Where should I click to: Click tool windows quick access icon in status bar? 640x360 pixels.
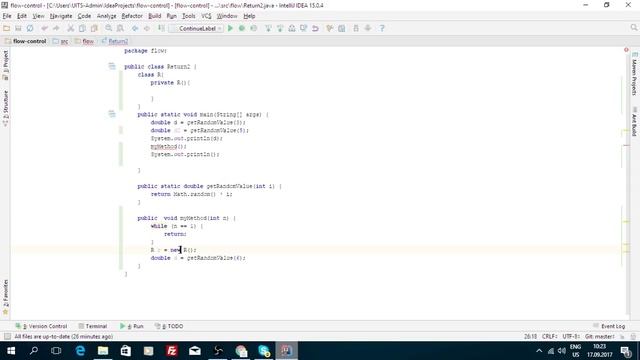click(x=7, y=336)
